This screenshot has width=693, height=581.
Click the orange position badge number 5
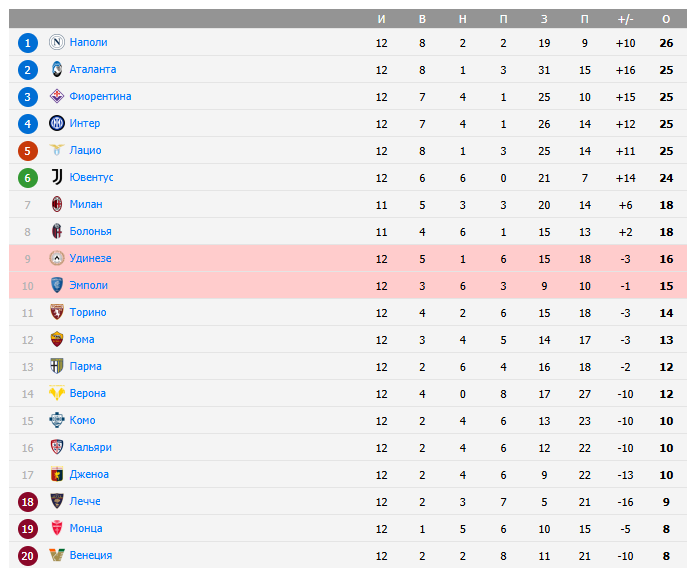tap(28, 150)
